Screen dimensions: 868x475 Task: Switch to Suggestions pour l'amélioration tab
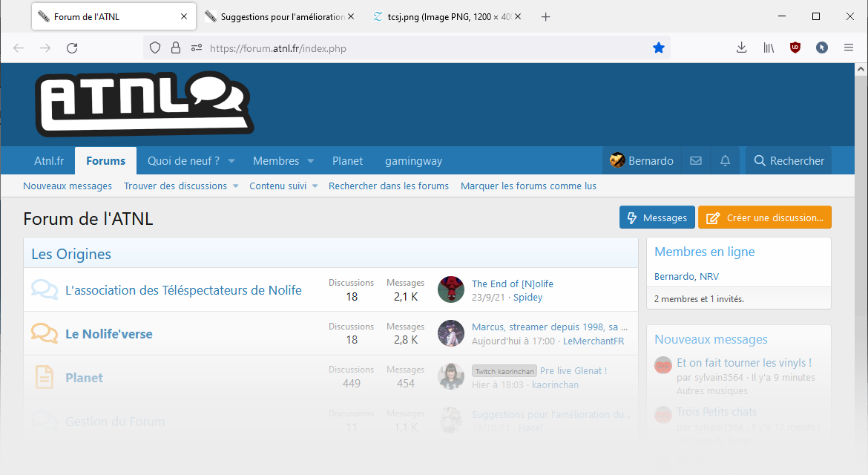280,16
